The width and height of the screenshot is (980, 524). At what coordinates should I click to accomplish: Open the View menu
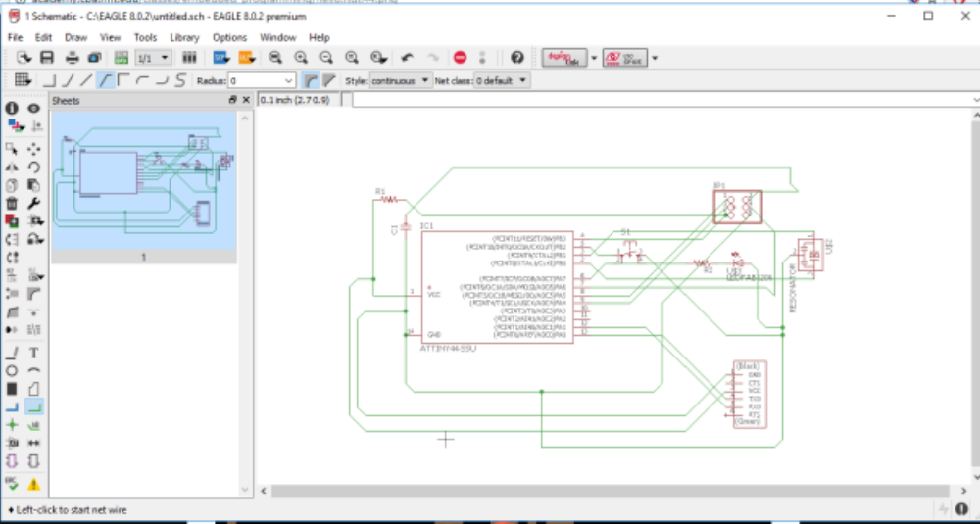pos(110,37)
